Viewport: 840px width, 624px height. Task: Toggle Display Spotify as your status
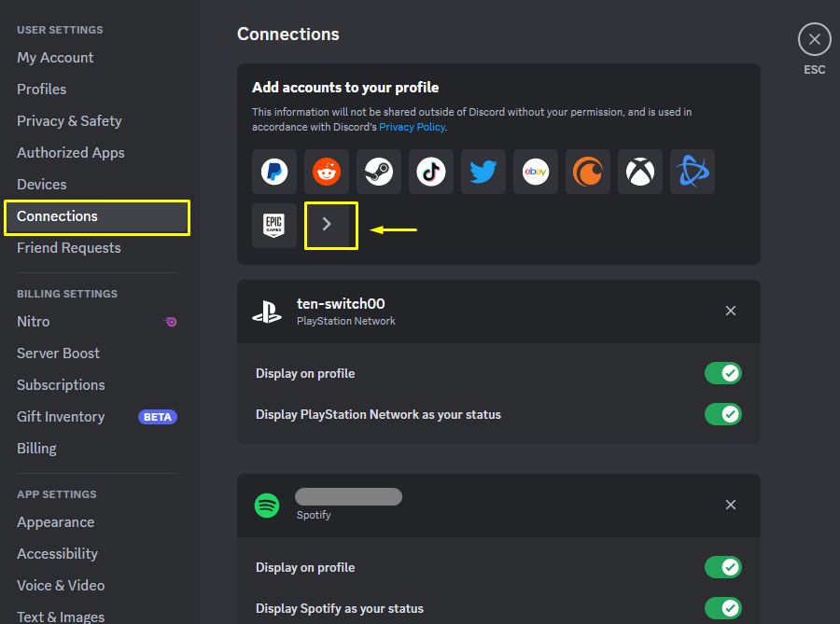(x=722, y=608)
